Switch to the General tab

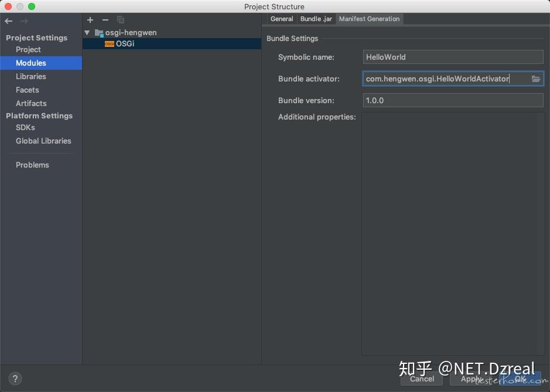click(282, 19)
